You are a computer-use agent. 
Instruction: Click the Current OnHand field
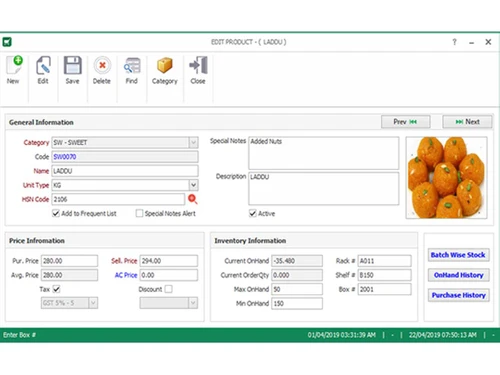click(297, 261)
